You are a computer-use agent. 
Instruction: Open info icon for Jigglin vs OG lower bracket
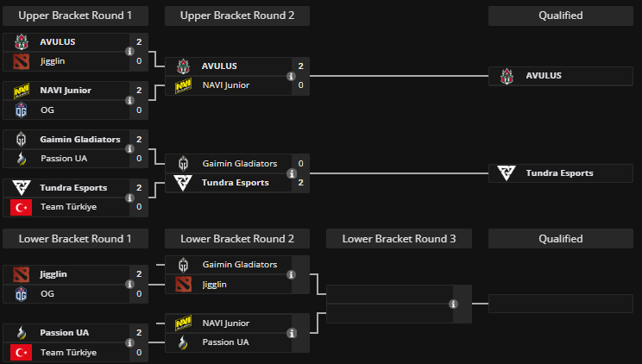click(129, 284)
